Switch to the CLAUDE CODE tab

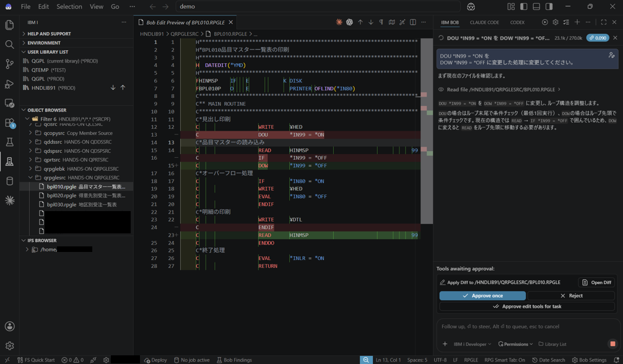[484, 22]
